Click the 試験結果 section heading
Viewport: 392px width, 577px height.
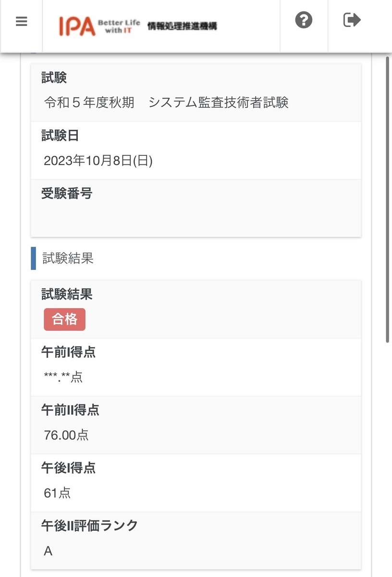coord(68,258)
